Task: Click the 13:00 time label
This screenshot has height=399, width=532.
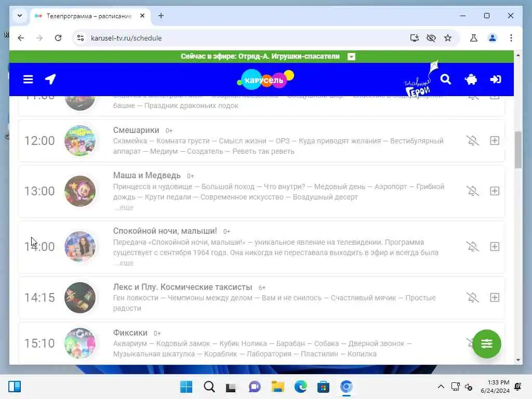Action: [39, 191]
